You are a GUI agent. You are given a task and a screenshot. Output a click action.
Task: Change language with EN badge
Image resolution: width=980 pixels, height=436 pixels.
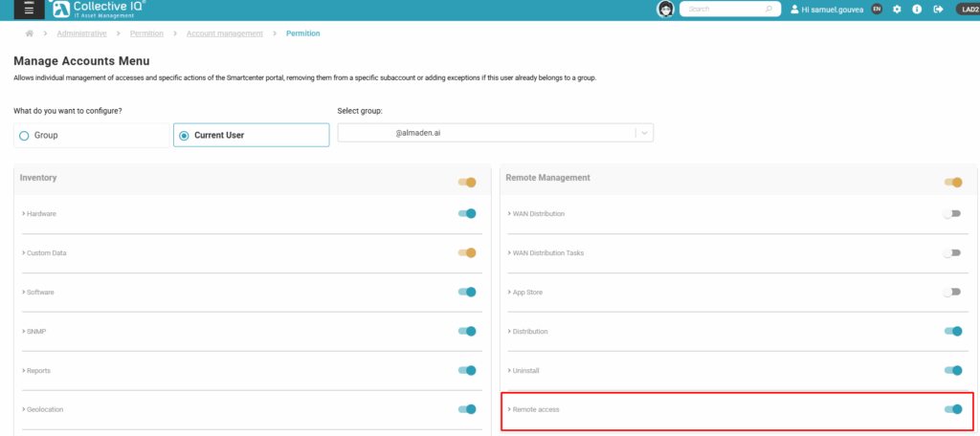click(877, 10)
